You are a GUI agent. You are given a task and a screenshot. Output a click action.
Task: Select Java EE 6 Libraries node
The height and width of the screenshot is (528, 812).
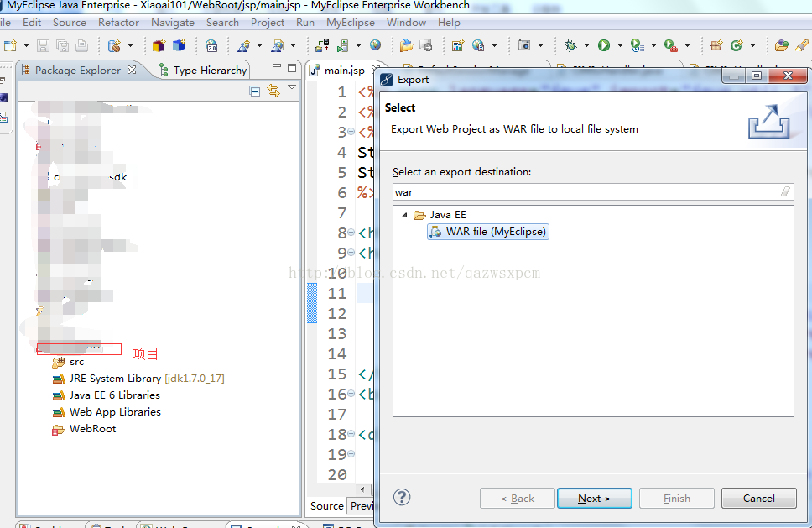107,395
